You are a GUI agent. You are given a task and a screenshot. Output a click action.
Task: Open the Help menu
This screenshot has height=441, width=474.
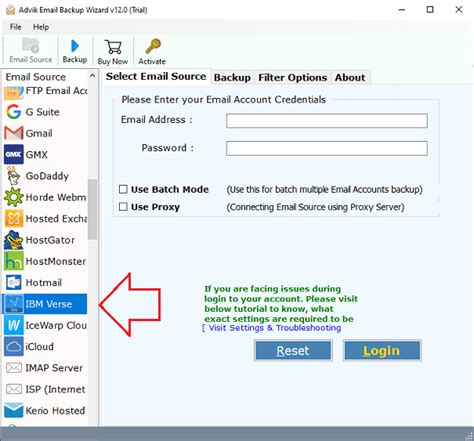point(41,27)
